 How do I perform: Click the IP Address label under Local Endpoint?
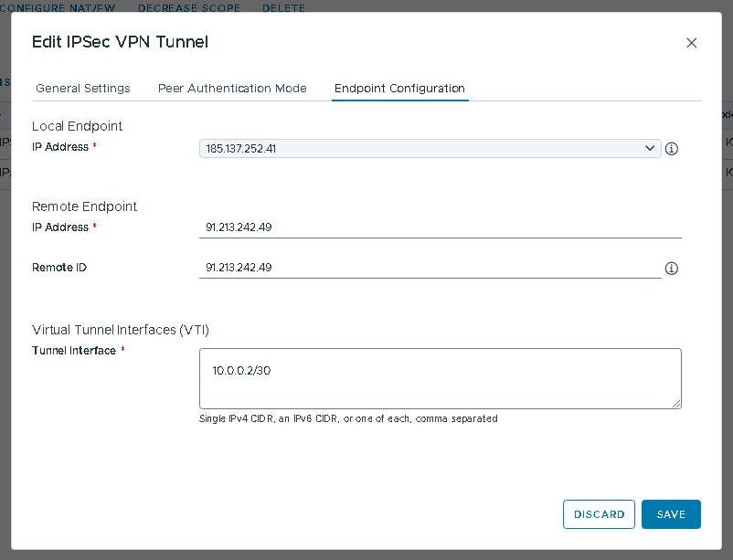pos(60,147)
